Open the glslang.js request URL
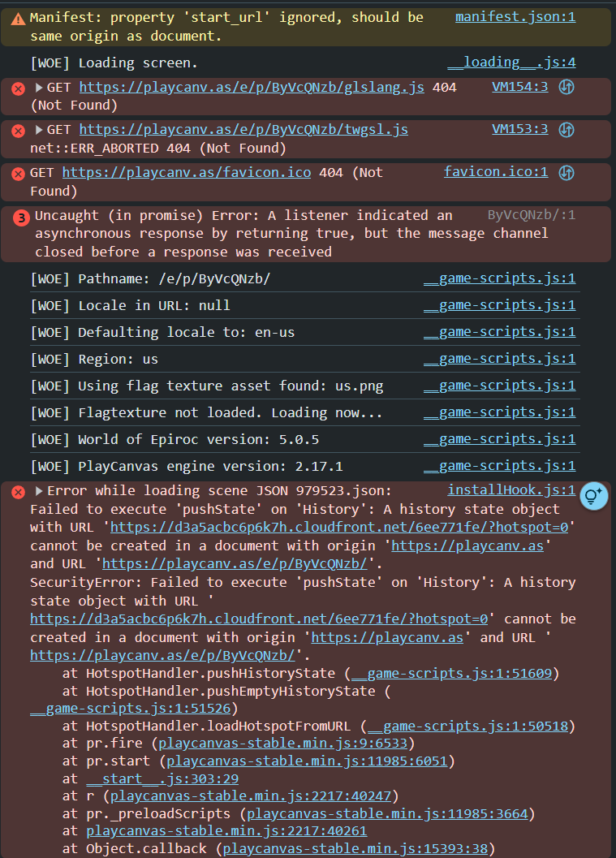The image size is (616, 858). (x=251, y=88)
